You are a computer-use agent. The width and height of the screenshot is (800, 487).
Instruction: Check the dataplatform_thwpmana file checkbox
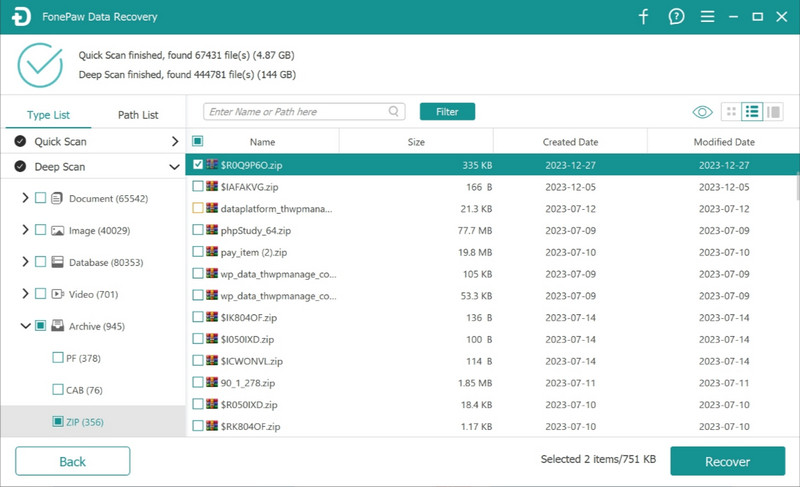(x=198, y=208)
